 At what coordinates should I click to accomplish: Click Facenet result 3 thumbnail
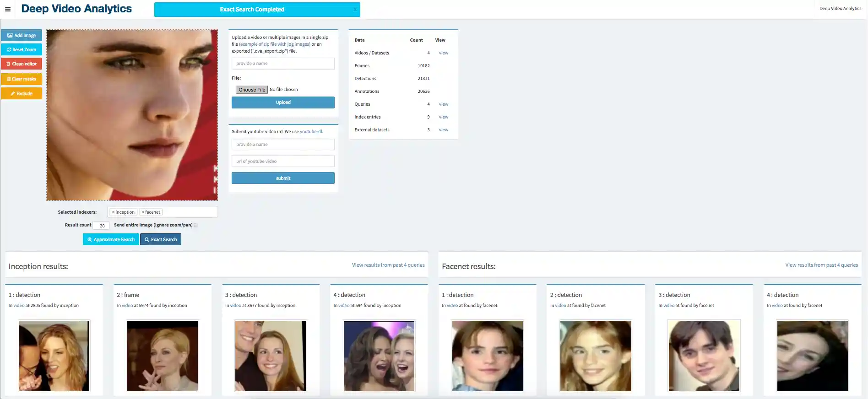point(704,356)
